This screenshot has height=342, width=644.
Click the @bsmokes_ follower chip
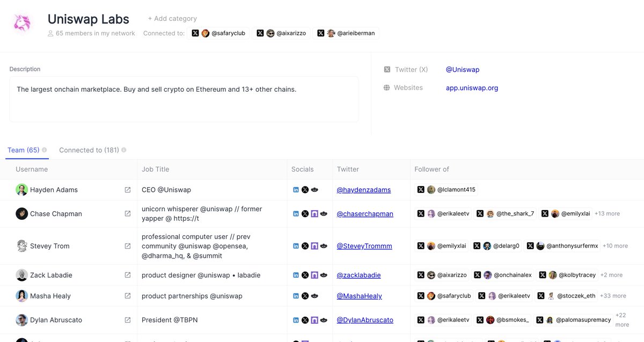click(503, 320)
